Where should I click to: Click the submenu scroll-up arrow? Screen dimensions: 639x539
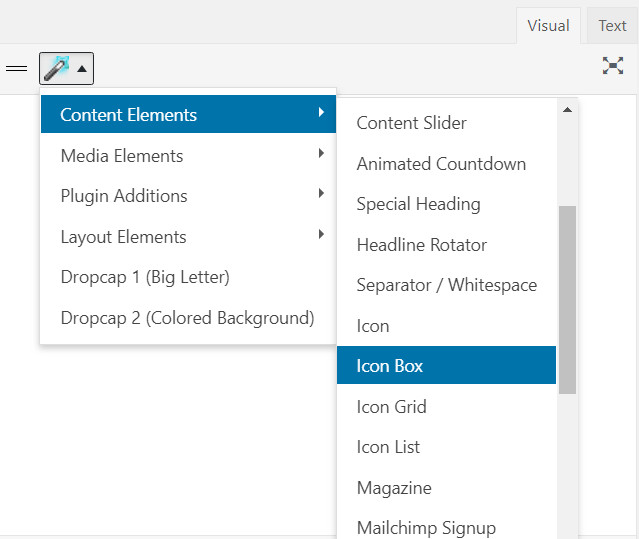[x=567, y=110]
